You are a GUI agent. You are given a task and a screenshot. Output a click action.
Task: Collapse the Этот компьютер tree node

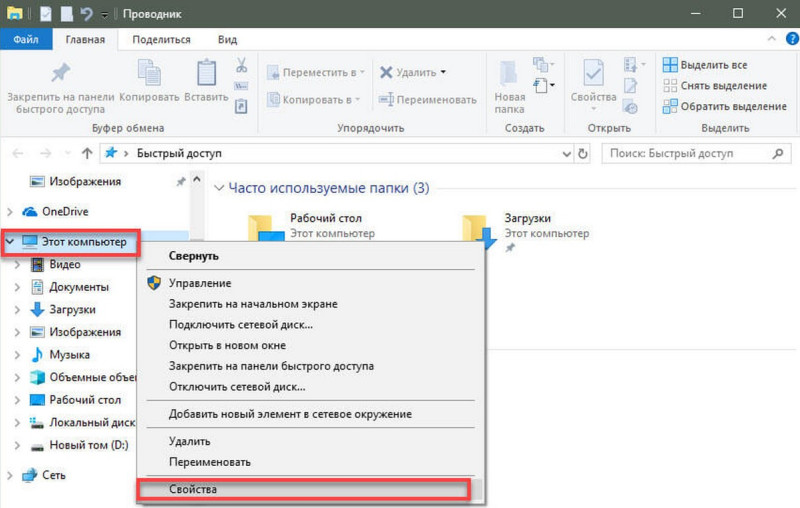click(x=10, y=242)
